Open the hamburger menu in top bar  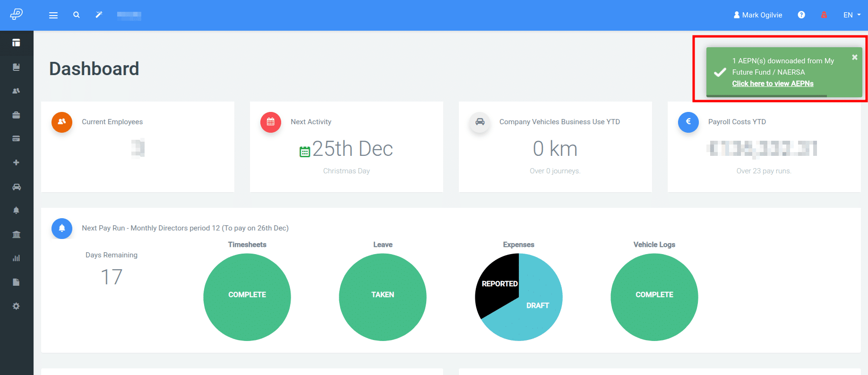coord(53,15)
